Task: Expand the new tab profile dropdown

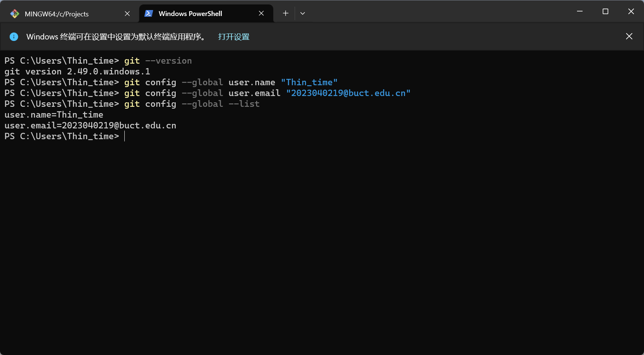Action: 303,13
